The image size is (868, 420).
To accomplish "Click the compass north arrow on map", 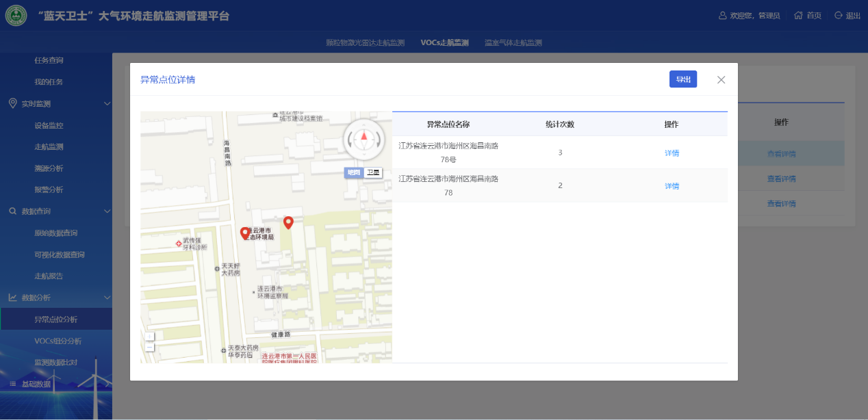I will point(364,137).
